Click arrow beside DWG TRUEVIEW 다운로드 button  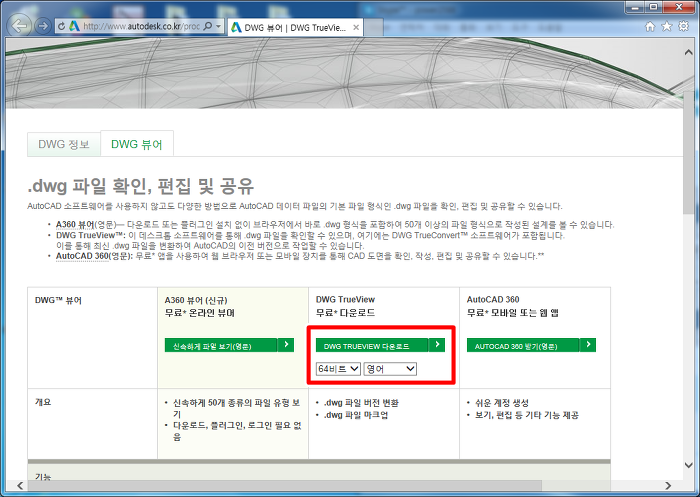437,345
